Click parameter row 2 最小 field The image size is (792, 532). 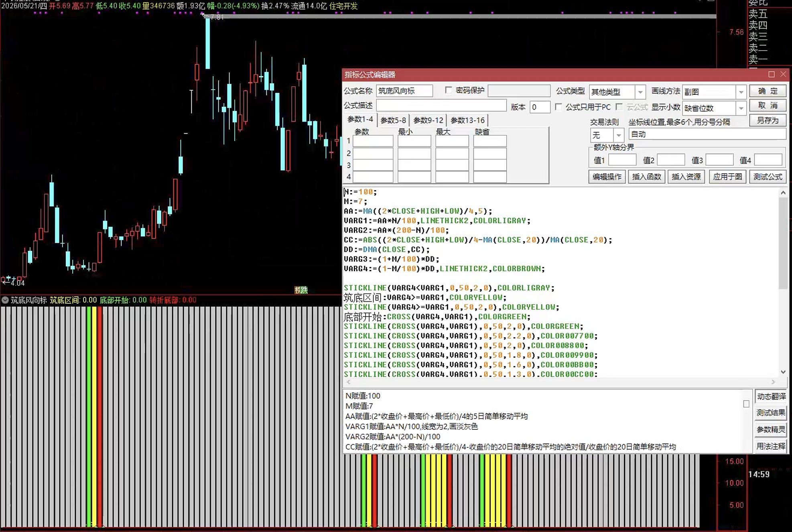point(414,153)
